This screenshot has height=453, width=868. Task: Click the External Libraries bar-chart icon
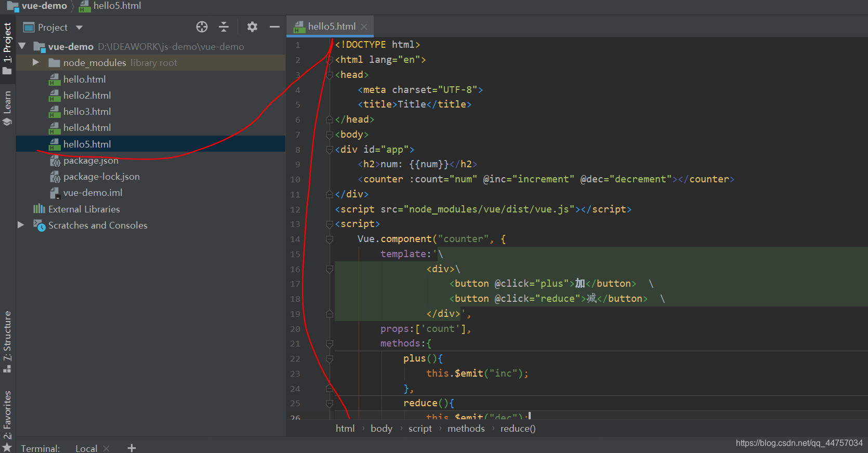(39, 209)
